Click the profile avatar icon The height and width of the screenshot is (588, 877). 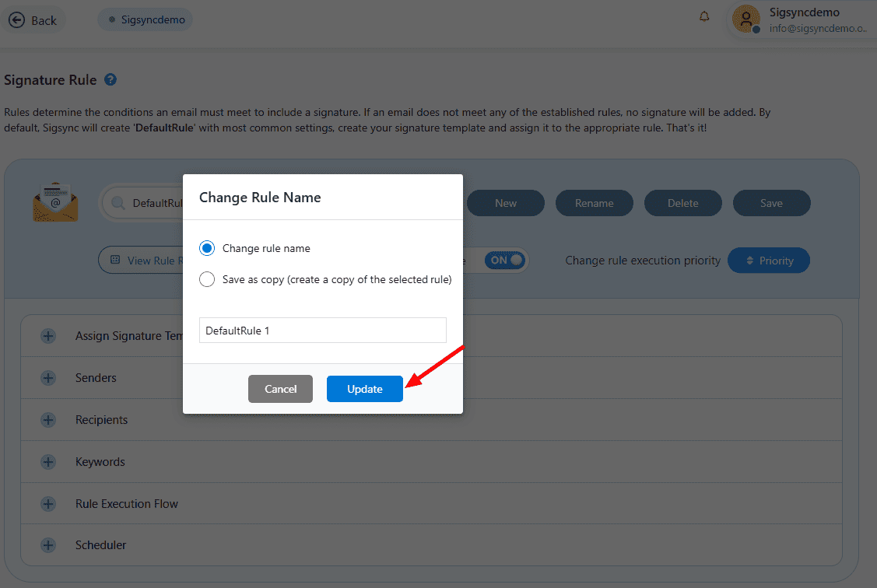pos(745,19)
